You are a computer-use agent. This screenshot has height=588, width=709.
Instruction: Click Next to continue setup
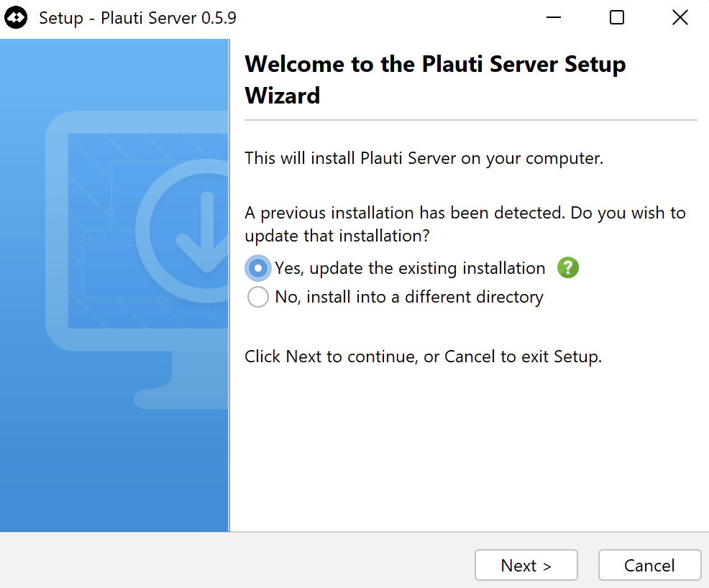click(x=526, y=565)
